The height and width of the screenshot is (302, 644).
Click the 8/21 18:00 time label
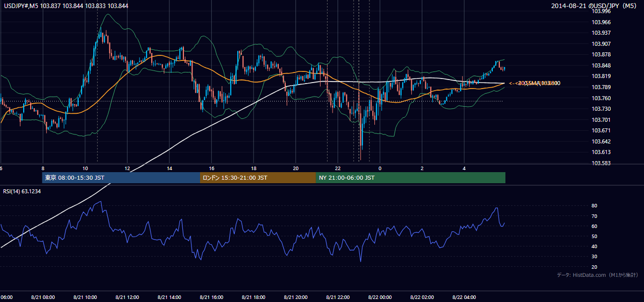pyautogui.click(x=253, y=297)
